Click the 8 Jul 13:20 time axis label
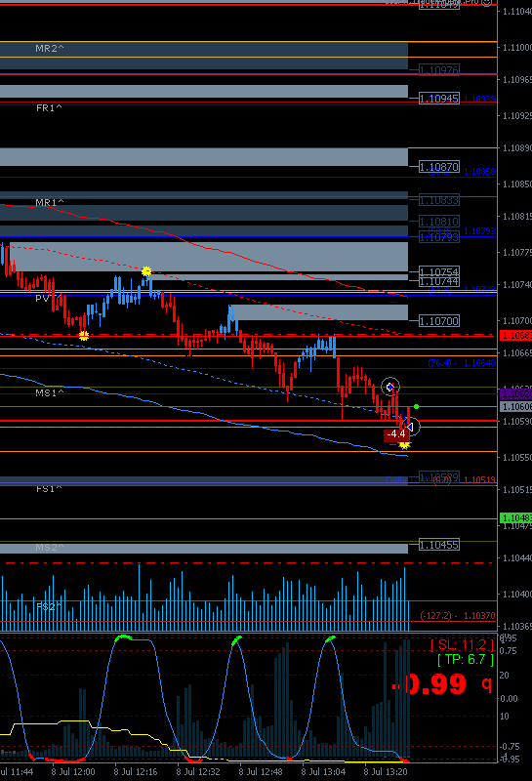This screenshot has height=781, width=532. 385,772
